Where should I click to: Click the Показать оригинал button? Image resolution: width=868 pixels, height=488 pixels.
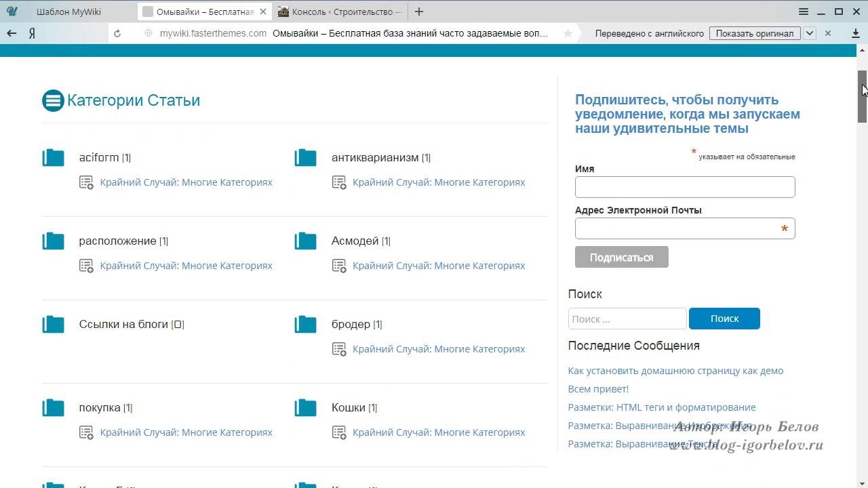tap(755, 33)
